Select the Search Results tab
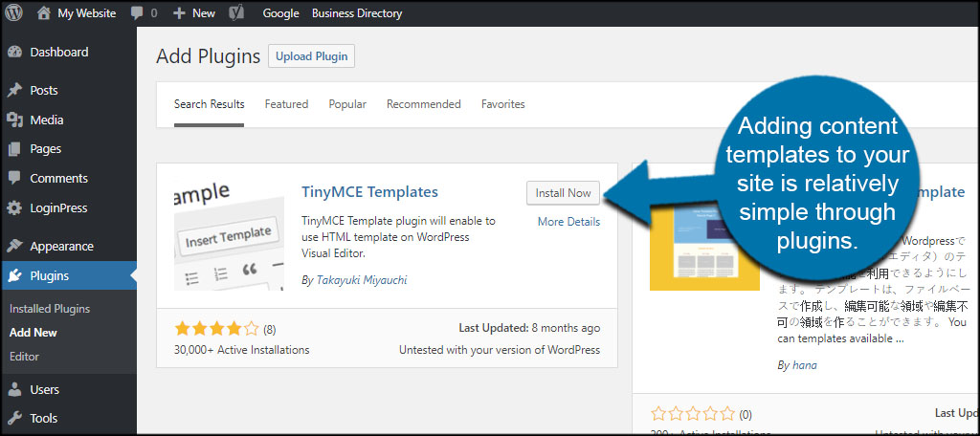The width and height of the screenshot is (980, 436). 210,104
